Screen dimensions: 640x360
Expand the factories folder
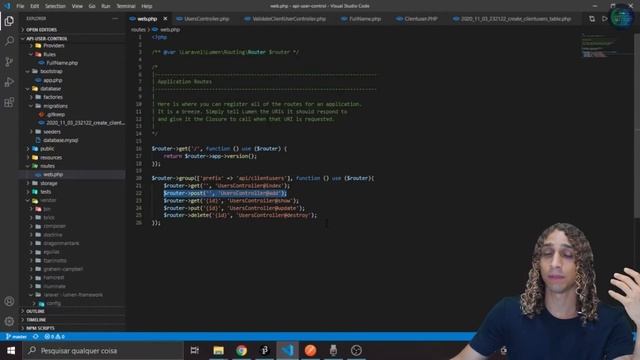tap(53, 97)
